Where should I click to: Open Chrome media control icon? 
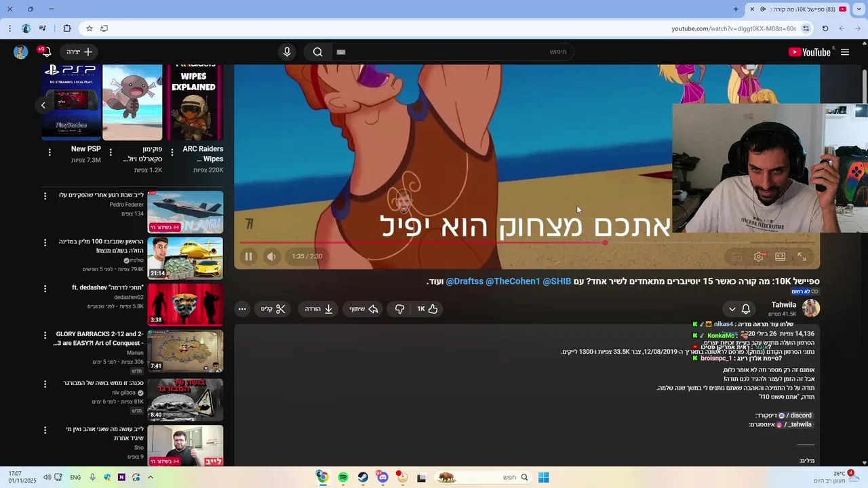42,28
